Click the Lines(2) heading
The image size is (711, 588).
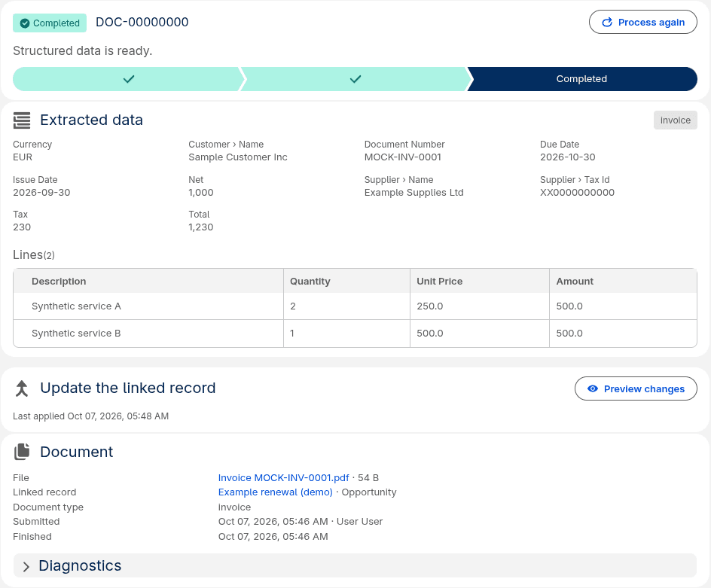pos(34,255)
